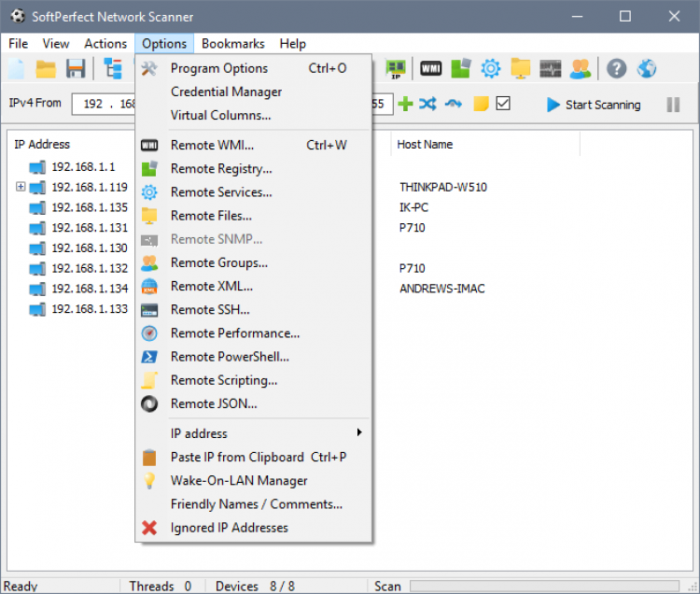Click the WMI toolbar icon
The image size is (700, 594).
431,69
